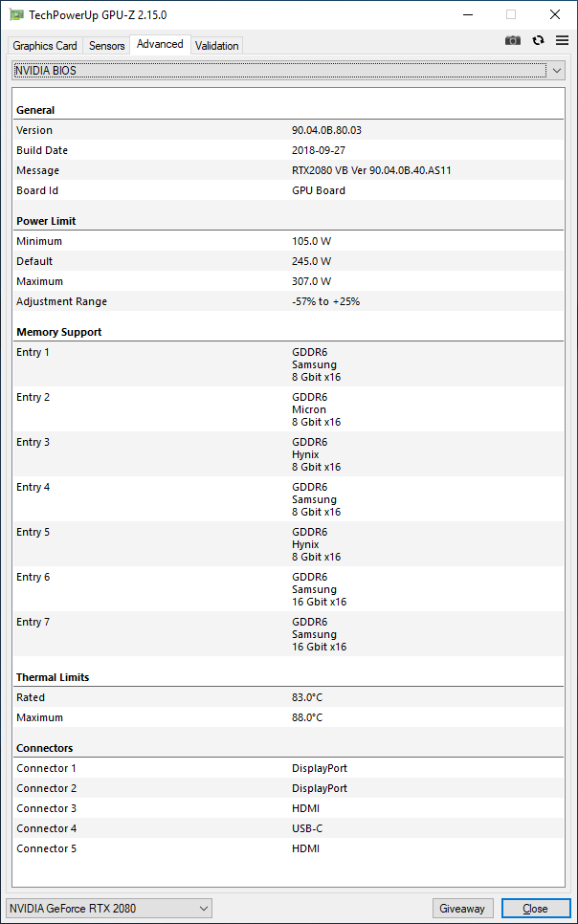Image resolution: width=578 pixels, height=924 pixels.
Task: Click the Giveaway button
Action: point(462,908)
